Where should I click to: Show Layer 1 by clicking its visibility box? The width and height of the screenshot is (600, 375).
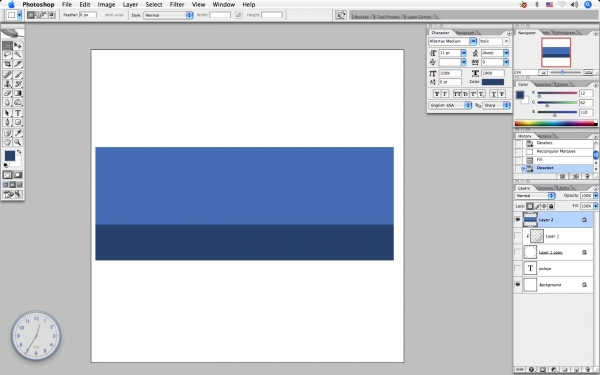(x=518, y=236)
